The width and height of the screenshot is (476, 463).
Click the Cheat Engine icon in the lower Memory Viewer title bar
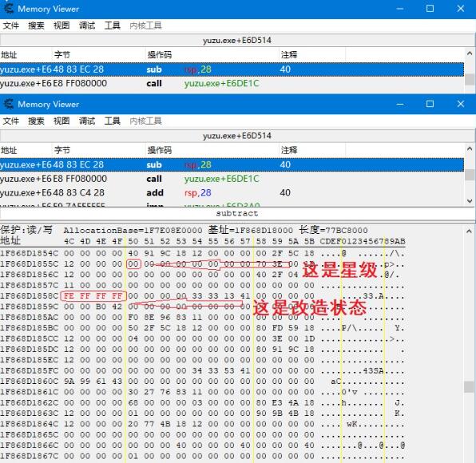point(9,104)
